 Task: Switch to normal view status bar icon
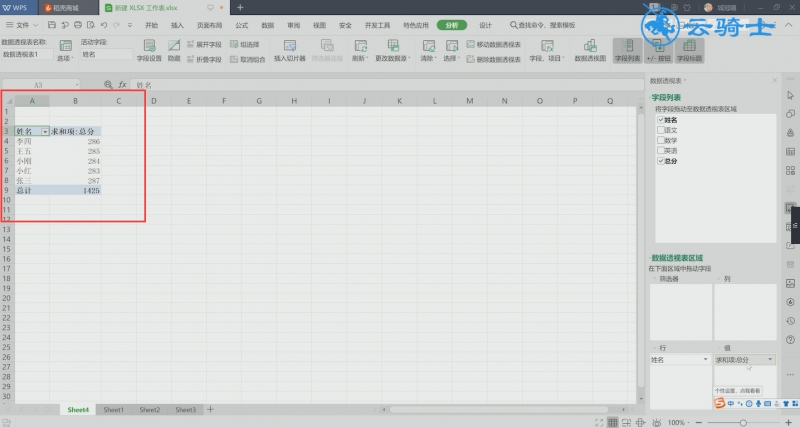tap(613, 422)
